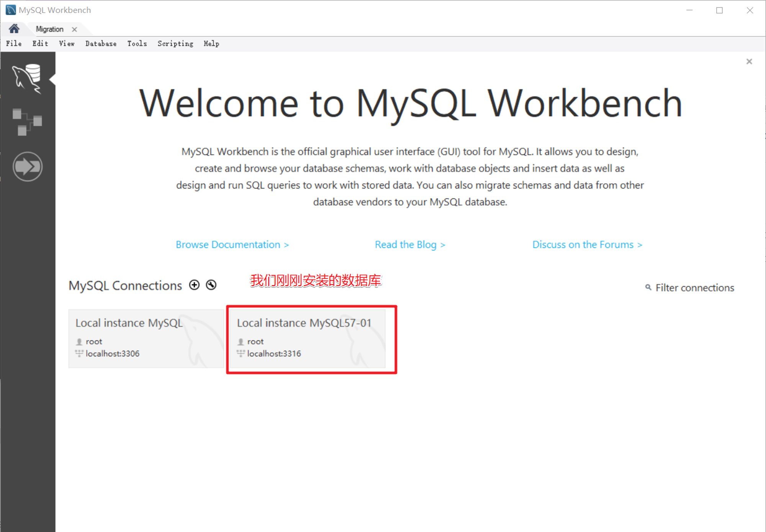The width and height of the screenshot is (766, 532).
Task: Open the Edit menu
Action: point(40,44)
